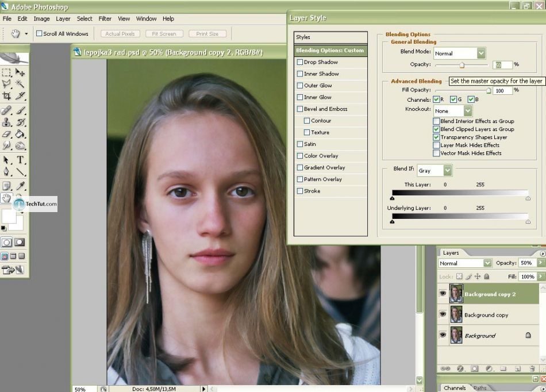Click the Layer Style Opacity slider handle
This screenshot has width=546, height=392.
[462, 65]
